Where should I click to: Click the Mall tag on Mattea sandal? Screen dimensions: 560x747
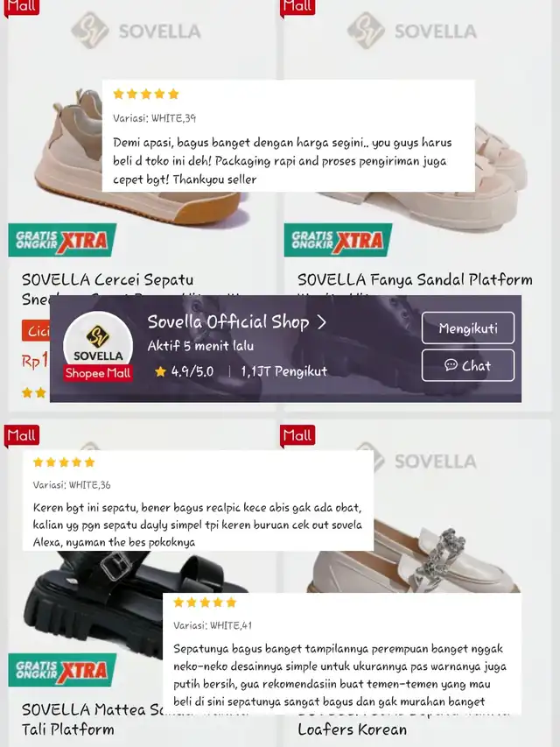(x=21, y=435)
